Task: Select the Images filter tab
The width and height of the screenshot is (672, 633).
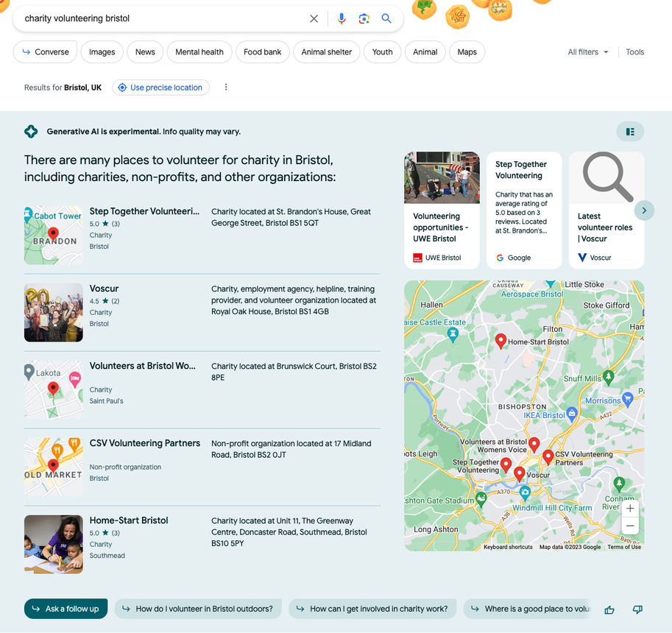Action: click(x=102, y=52)
